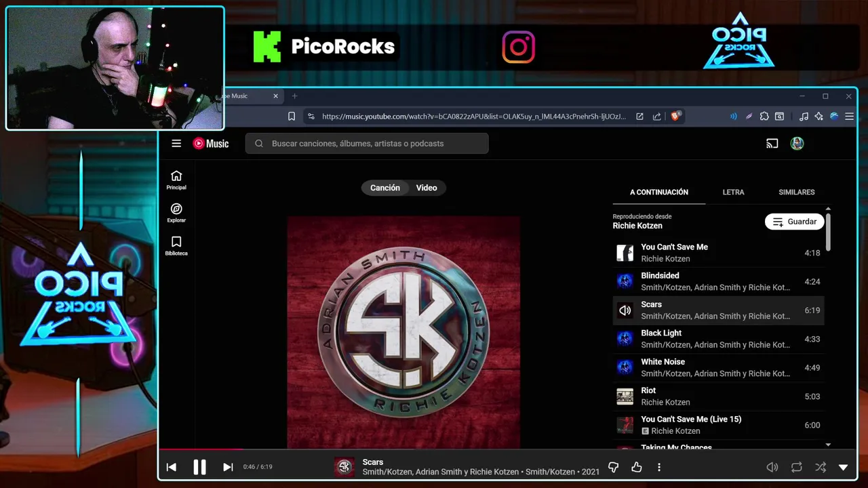Screen dimensions: 868x488
Task: Open site settings icon in address bar
Action: point(311,117)
